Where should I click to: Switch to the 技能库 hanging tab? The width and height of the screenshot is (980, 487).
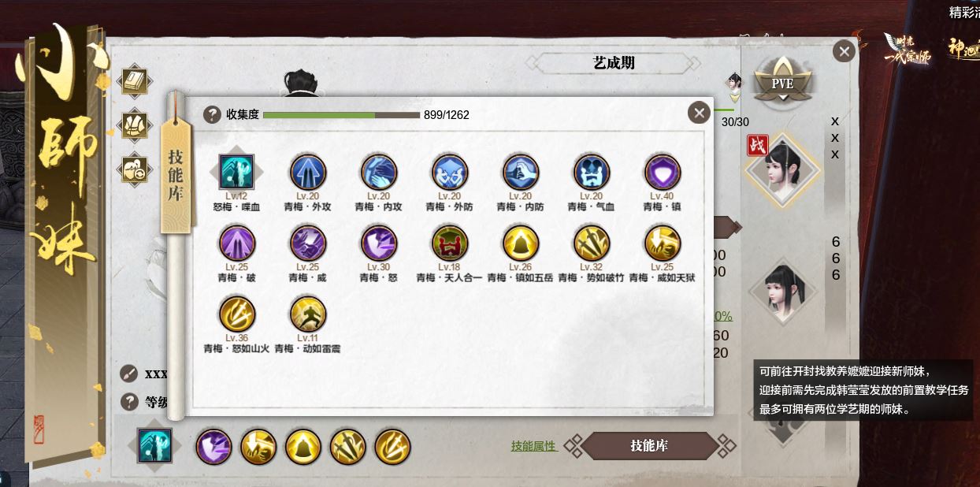177,175
